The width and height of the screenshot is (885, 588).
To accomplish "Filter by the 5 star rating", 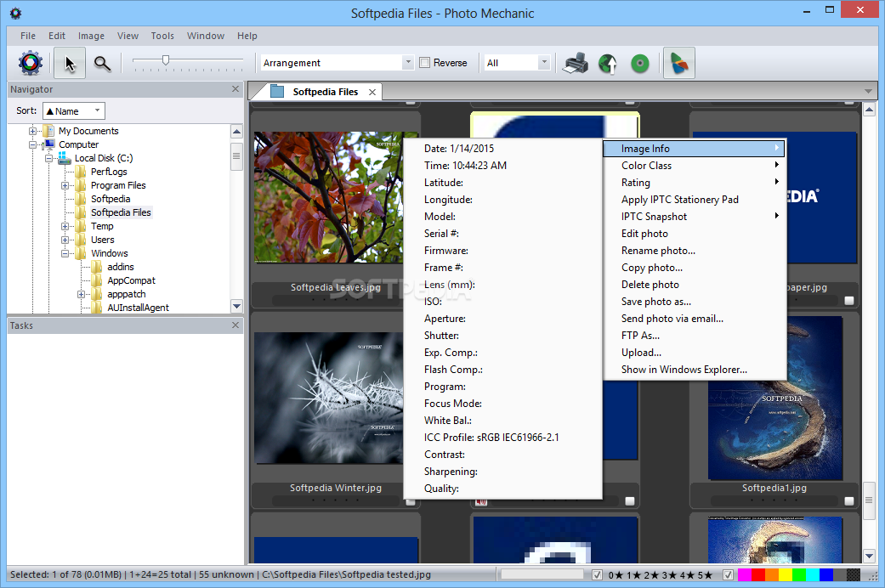I will point(705,575).
